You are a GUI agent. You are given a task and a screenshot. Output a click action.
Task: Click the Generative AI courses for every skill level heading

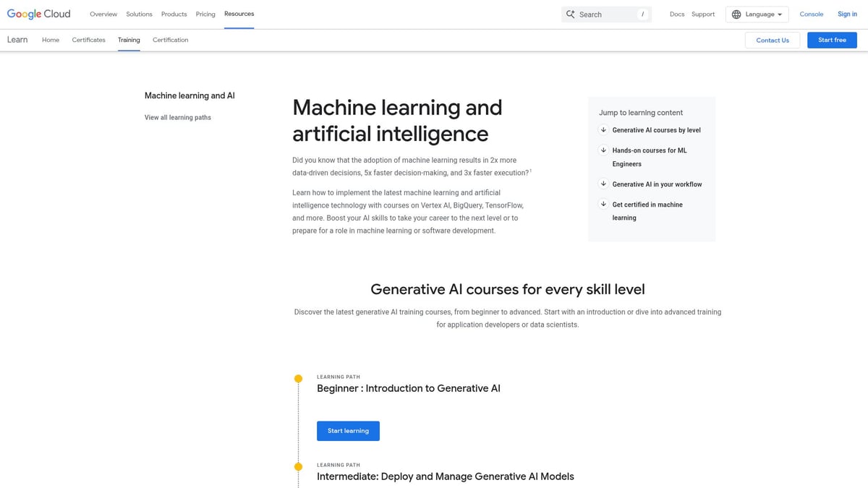[508, 289]
